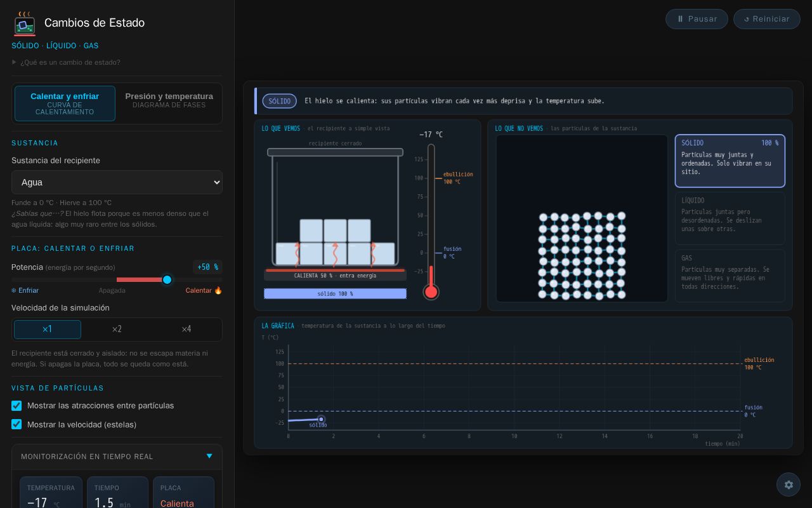Click the +50 % power value
This screenshot has height=508, width=812.
click(x=207, y=267)
